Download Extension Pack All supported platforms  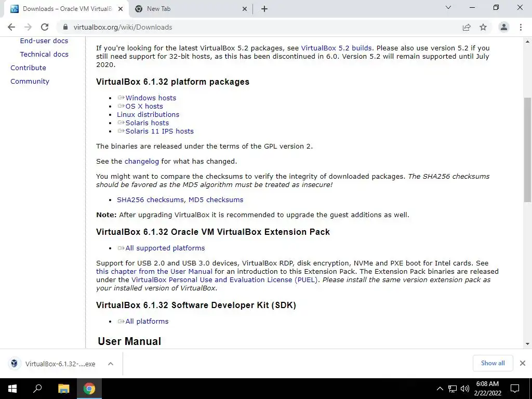165,248
